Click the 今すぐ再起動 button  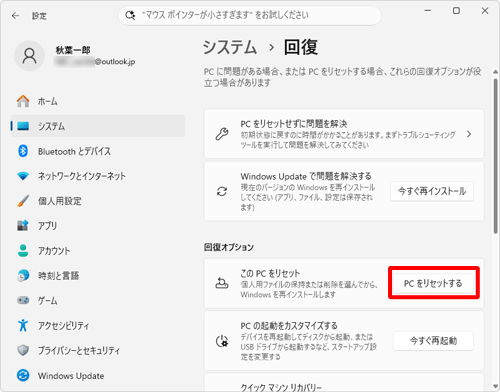[433, 341]
